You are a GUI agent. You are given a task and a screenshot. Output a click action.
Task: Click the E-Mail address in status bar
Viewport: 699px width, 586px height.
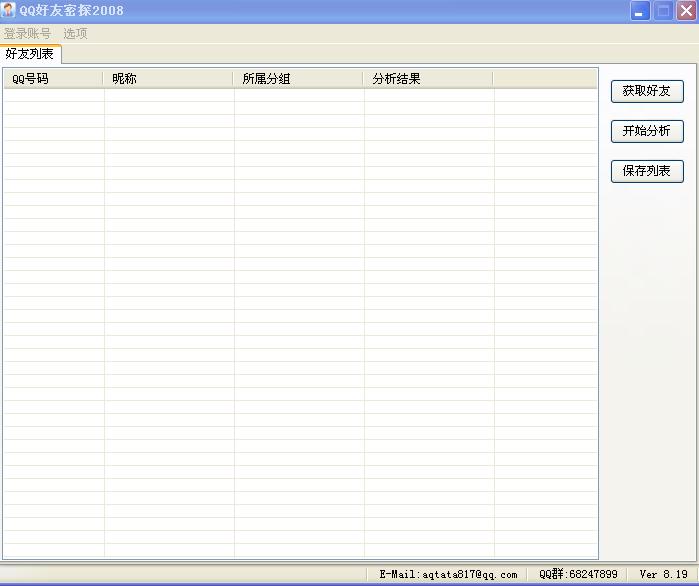point(448,575)
